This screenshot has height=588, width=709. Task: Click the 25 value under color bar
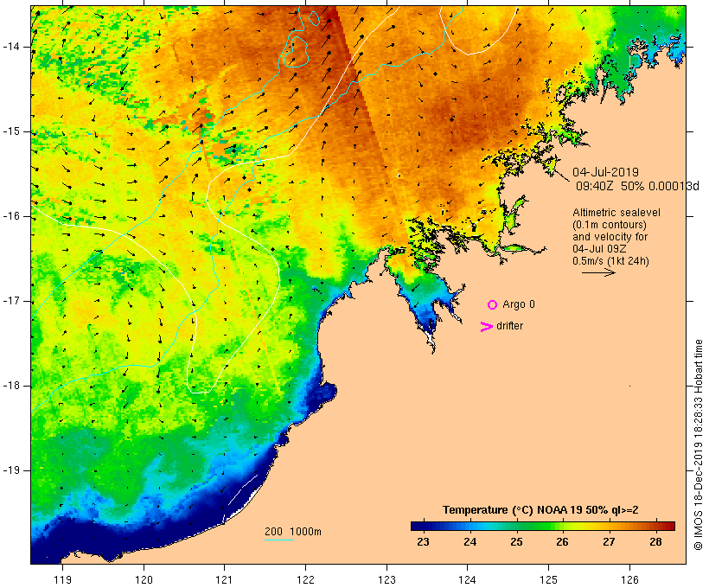[516, 542]
